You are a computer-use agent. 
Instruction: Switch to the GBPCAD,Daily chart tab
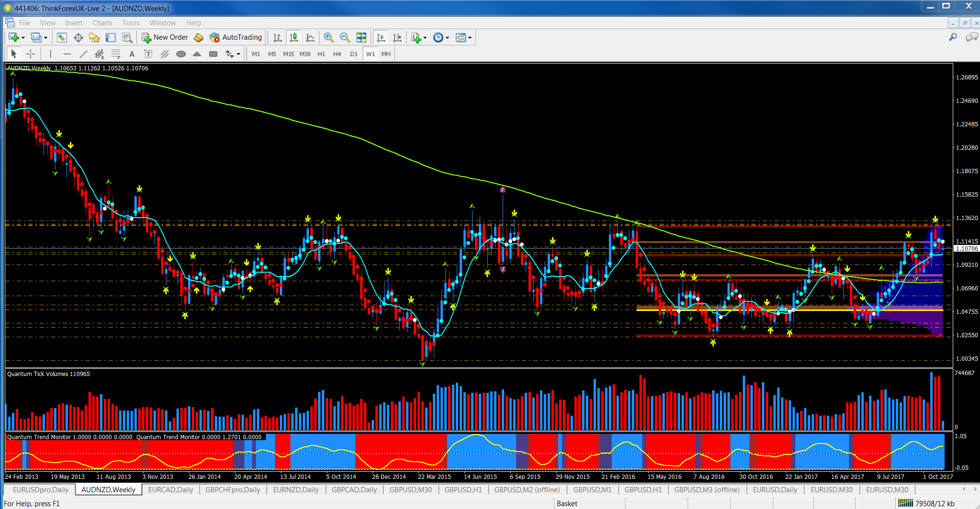354,489
